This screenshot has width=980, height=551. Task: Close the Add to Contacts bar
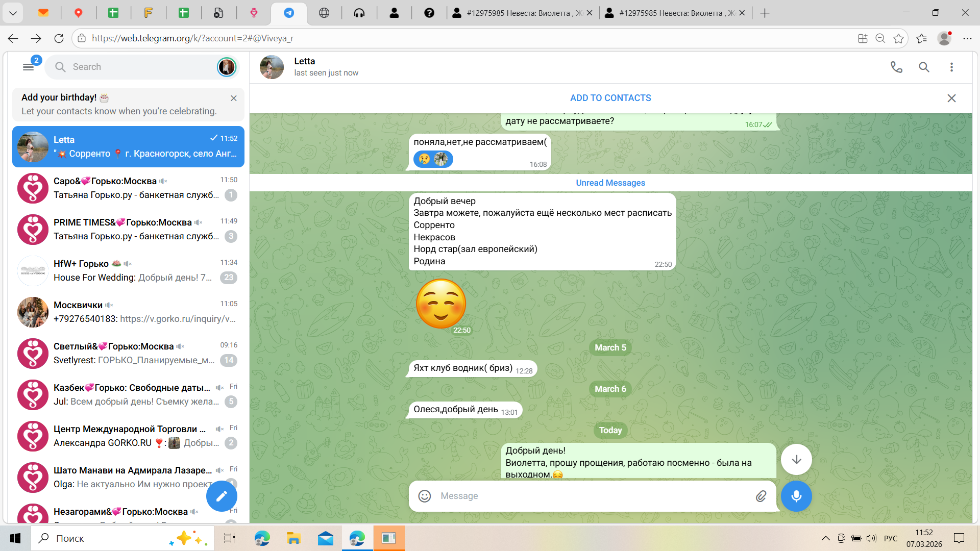[951, 98]
